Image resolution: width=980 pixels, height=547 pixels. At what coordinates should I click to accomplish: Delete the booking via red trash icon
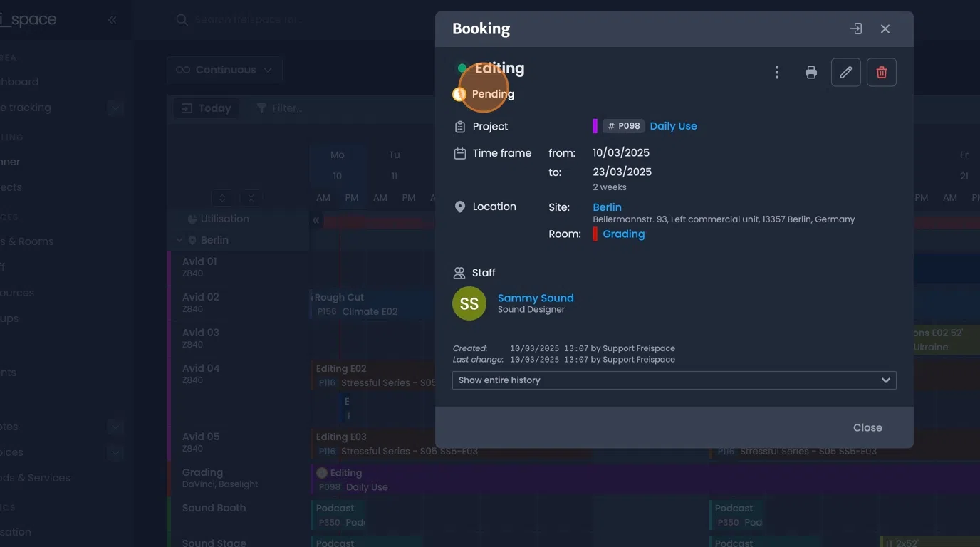[881, 72]
